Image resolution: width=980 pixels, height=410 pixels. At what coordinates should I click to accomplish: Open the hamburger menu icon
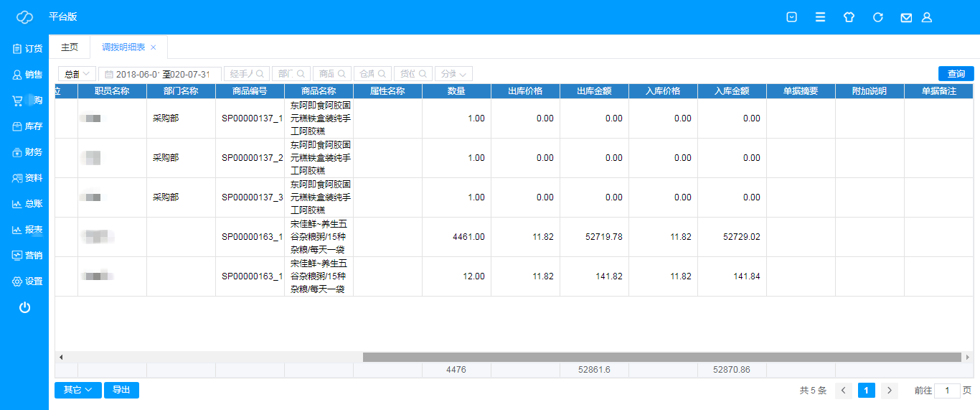(x=820, y=17)
